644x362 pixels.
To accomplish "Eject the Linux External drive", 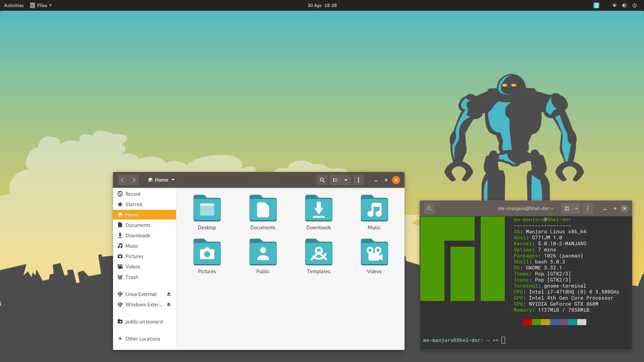I will tap(169, 294).
